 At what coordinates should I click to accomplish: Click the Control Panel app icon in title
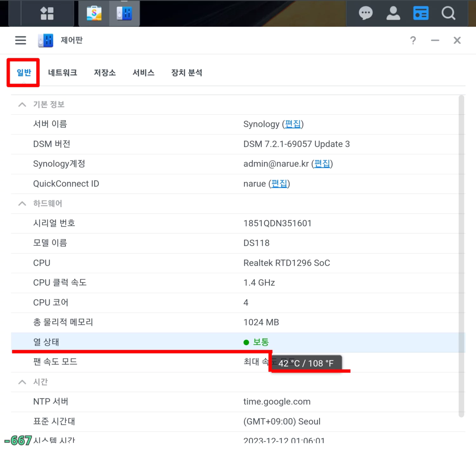click(46, 41)
